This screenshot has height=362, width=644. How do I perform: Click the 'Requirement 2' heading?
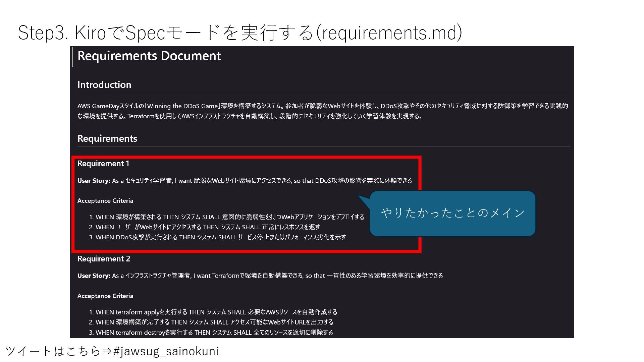pos(104,259)
